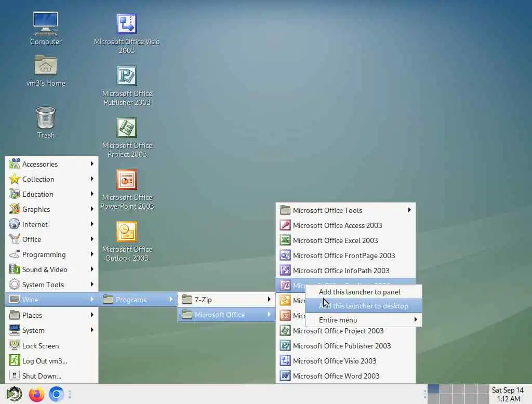Switch to the first highlighted workspace

(x=434, y=389)
